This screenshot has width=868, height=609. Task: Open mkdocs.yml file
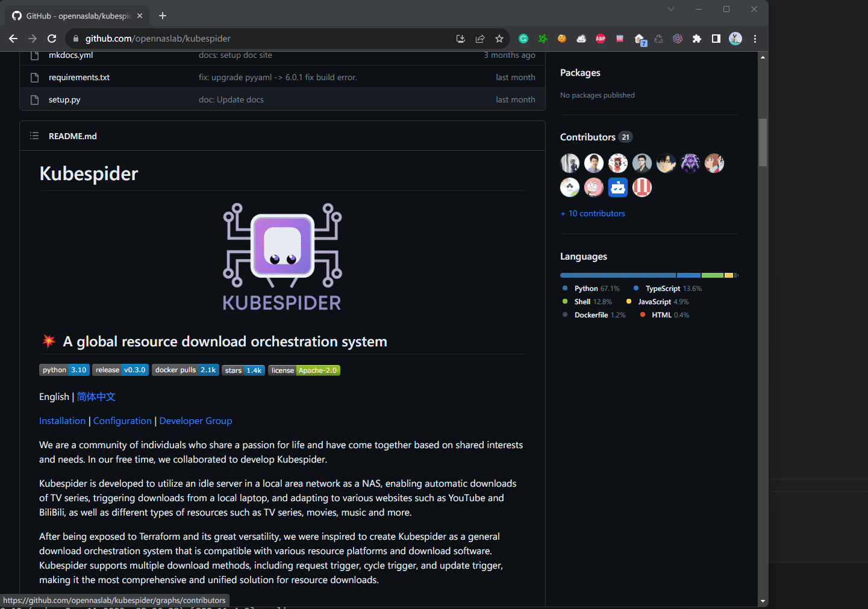pos(70,55)
